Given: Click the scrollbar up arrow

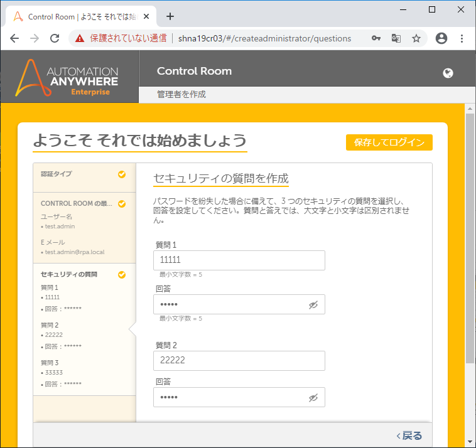Looking at the screenshot, I should tap(470, 109).
